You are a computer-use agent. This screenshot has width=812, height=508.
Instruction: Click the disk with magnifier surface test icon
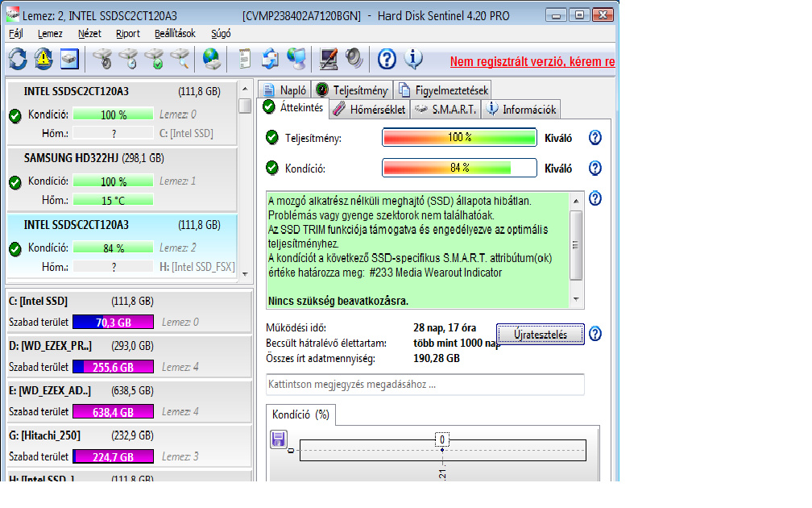click(180, 59)
